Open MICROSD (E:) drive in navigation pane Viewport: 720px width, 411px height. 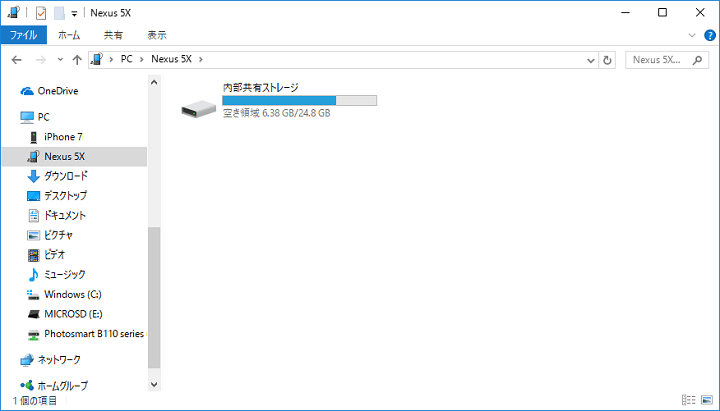[65, 314]
